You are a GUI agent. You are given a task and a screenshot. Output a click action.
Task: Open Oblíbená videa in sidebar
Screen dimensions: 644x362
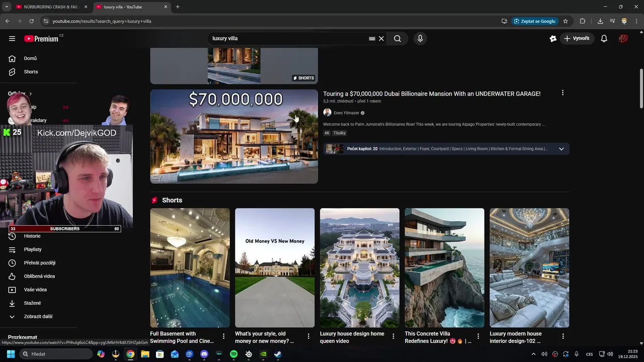point(38,276)
